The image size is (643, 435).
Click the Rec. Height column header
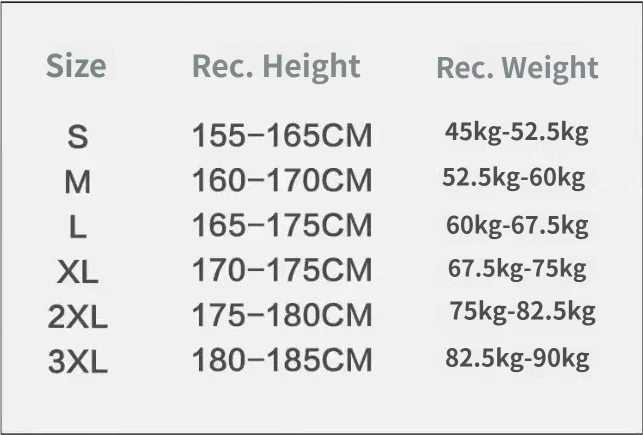(276, 67)
